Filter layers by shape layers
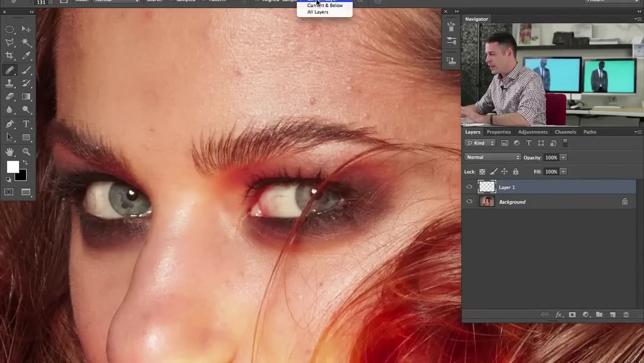The image size is (644, 363). [541, 143]
